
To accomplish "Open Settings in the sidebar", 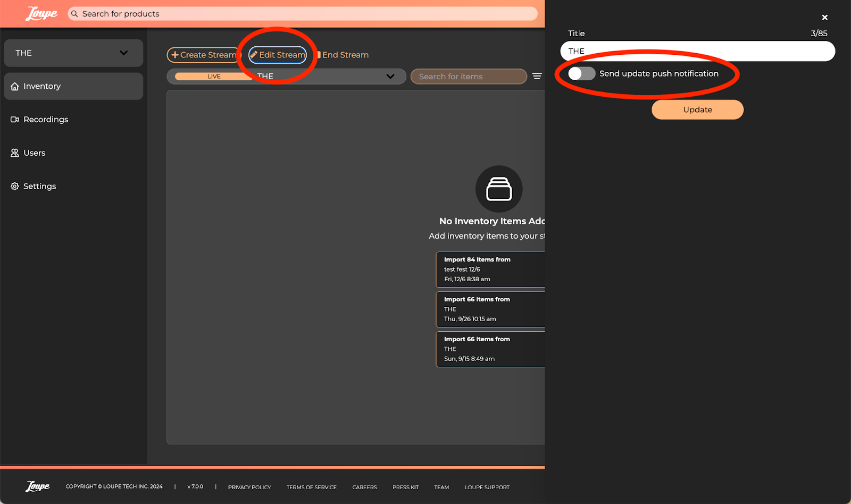I will 39,187.
